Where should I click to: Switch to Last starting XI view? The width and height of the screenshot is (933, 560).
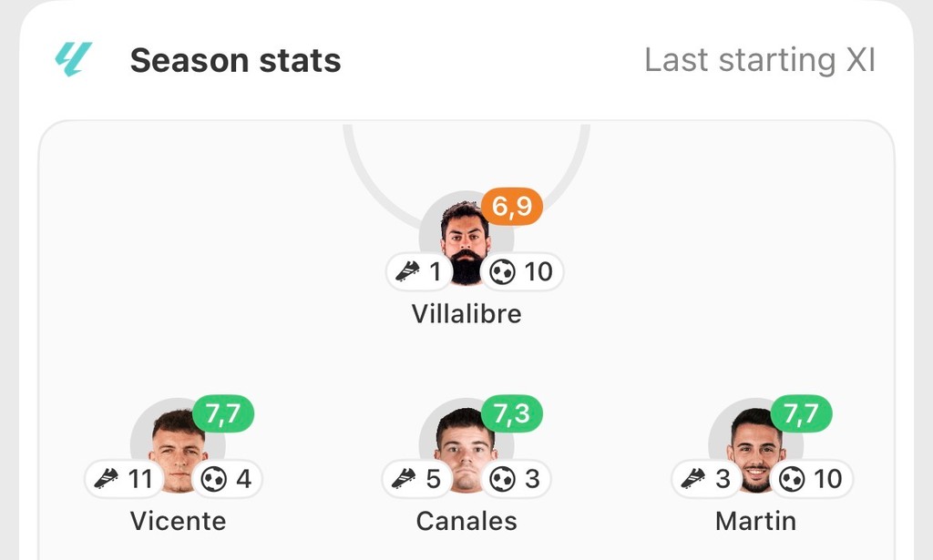coord(759,60)
